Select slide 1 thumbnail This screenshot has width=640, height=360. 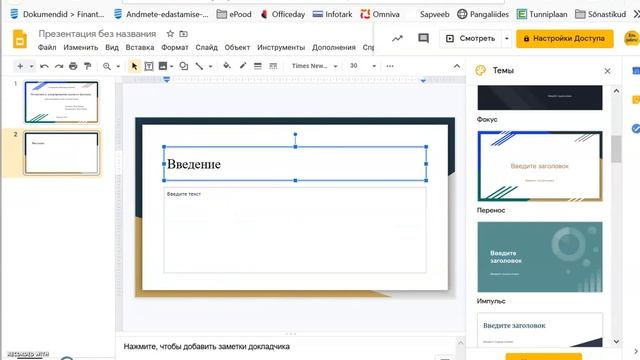(x=61, y=102)
